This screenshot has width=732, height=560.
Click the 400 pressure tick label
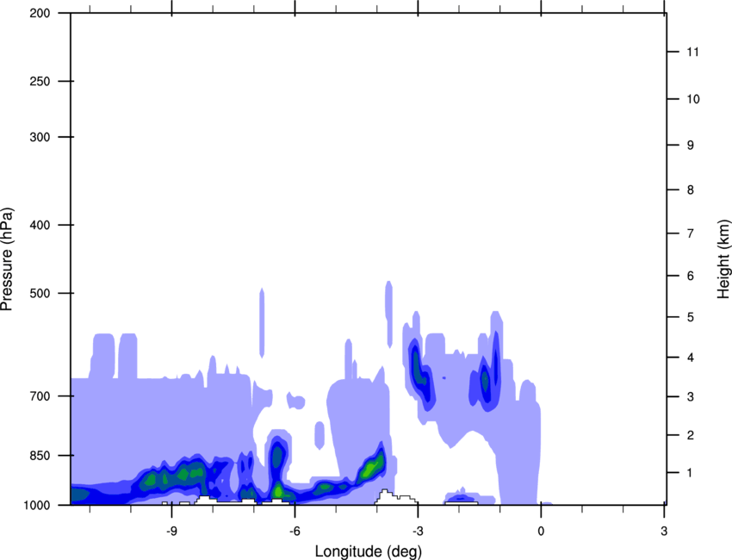(x=40, y=225)
